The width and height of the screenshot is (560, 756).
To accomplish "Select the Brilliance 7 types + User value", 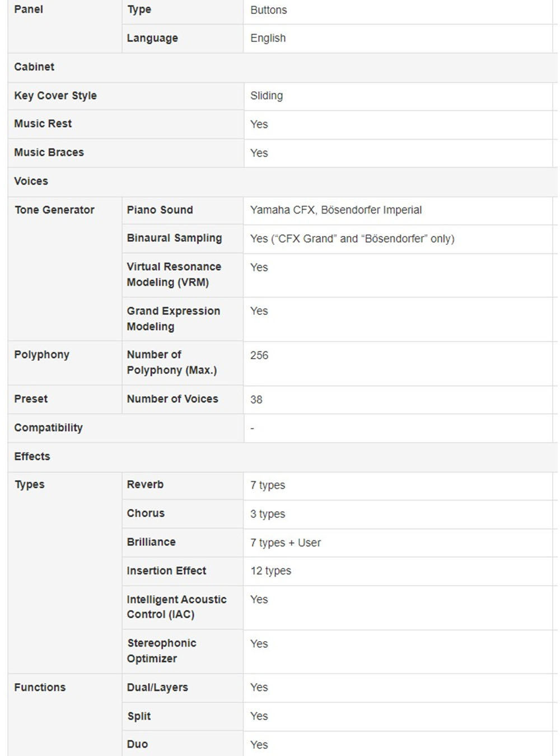I will coord(286,542).
